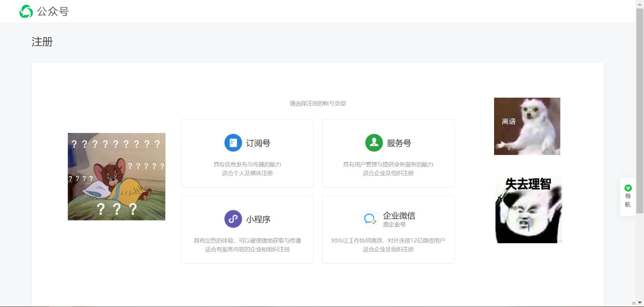The image size is (644, 307).
Task: Select the 订阅号 account type card
Action: [247, 153]
